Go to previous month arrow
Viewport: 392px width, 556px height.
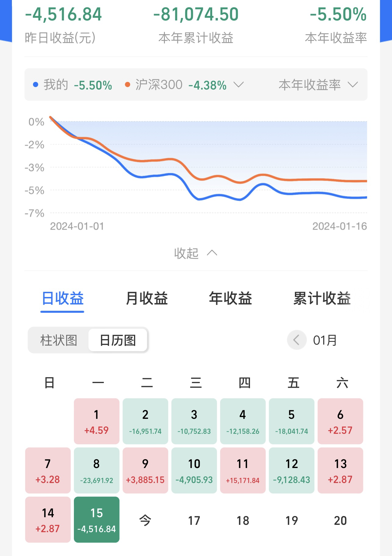click(x=296, y=340)
